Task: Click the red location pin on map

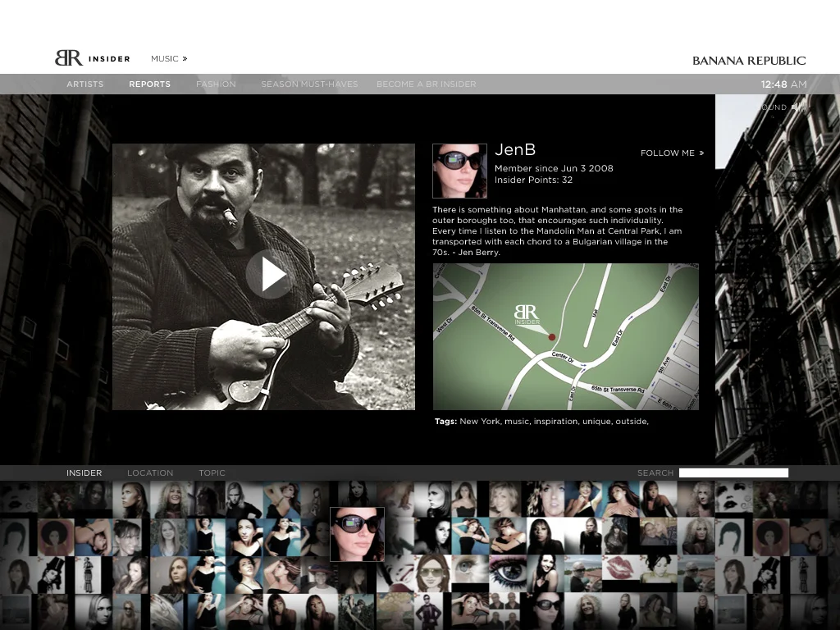Action: tap(552, 337)
